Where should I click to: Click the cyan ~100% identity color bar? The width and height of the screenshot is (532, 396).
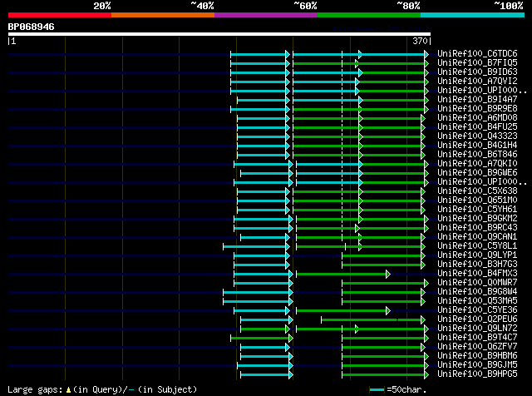pyautogui.click(x=473, y=15)
